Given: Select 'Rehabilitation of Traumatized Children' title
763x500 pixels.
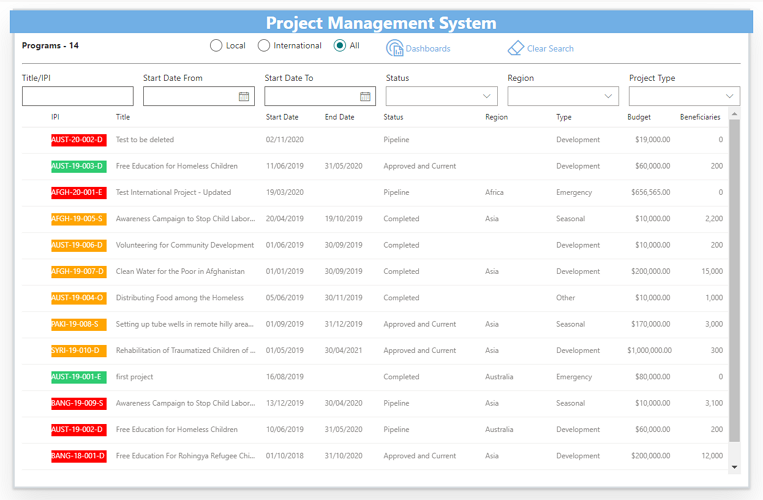Looking at the screenshot, I should [185, 350].
